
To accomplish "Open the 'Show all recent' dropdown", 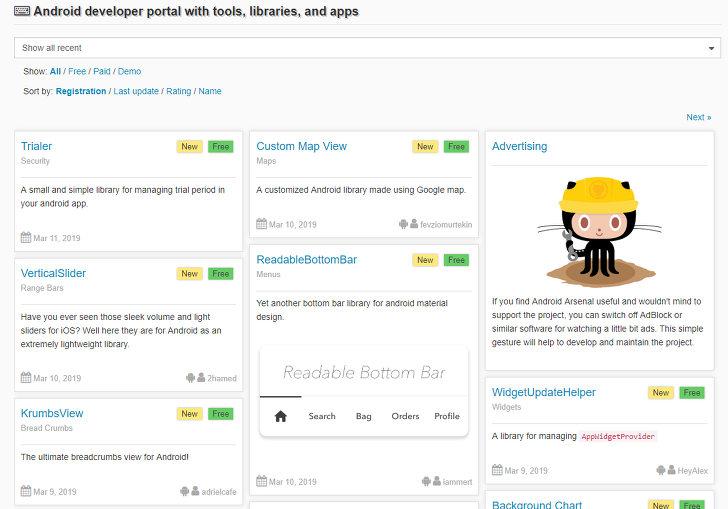I will 367,48.
